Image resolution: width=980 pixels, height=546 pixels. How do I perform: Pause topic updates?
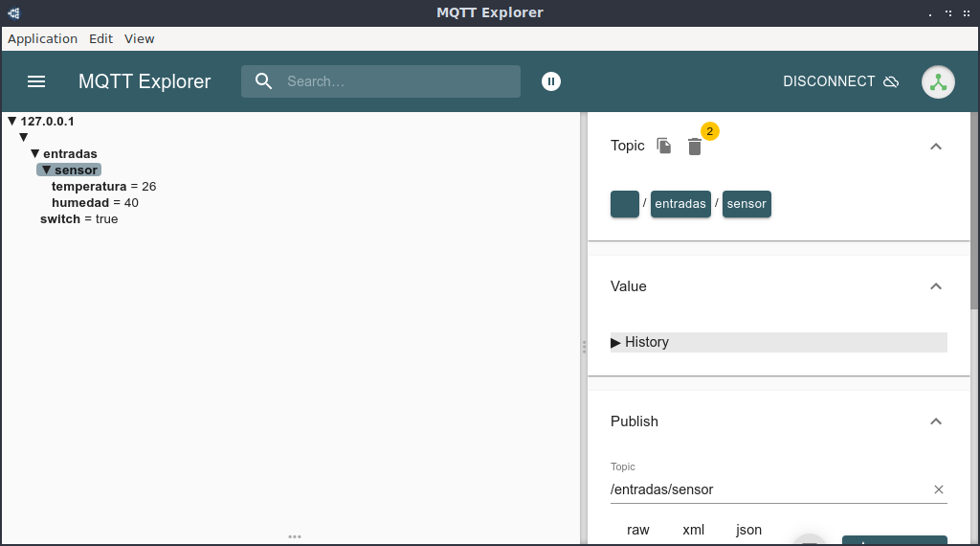pyautogui.click(x=550, y=81)
